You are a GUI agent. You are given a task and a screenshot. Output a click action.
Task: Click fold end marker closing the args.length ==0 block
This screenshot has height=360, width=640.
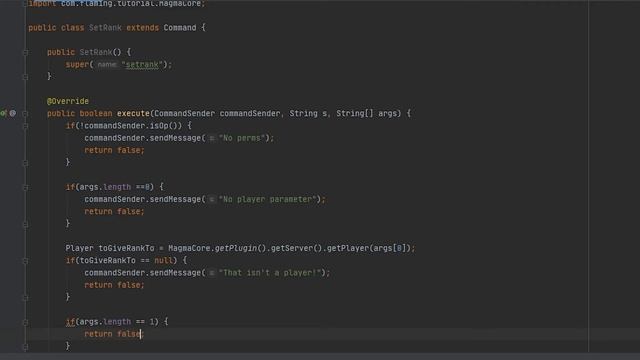coord(25,224)
